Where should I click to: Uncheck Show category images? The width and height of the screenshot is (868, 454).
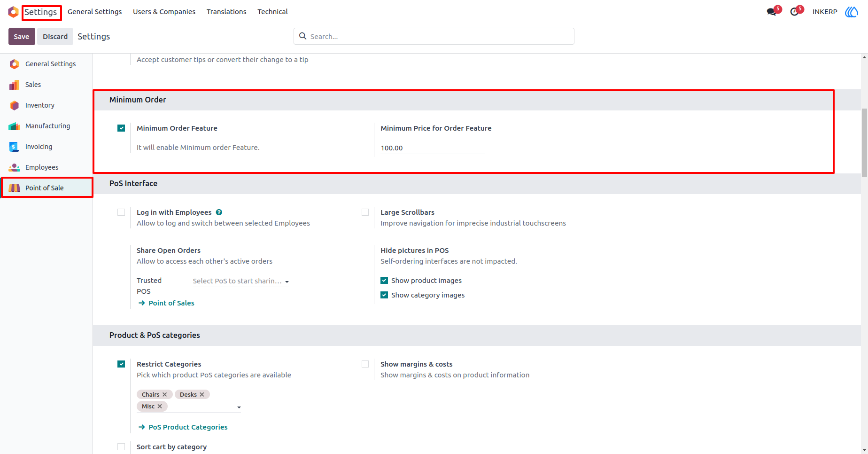click(384, 295)
